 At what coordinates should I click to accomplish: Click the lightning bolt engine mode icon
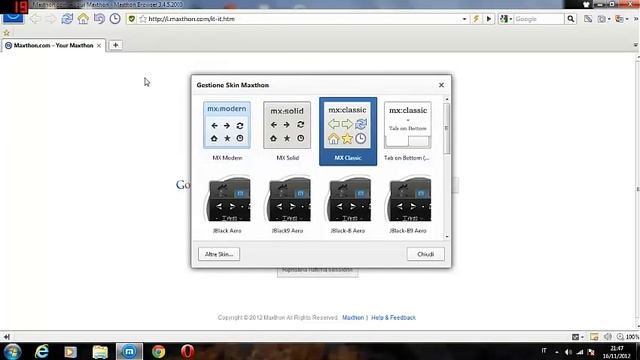(x=476, y=19)
